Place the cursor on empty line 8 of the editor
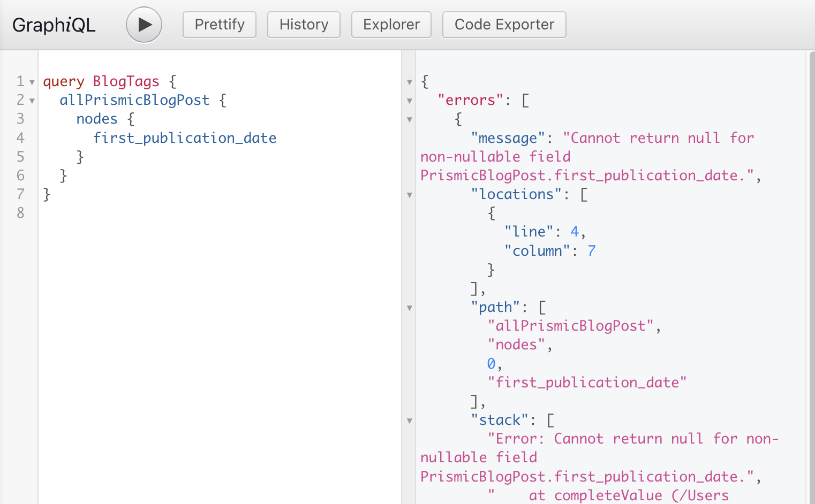815x504 pixels. click(x=220, y=213)
